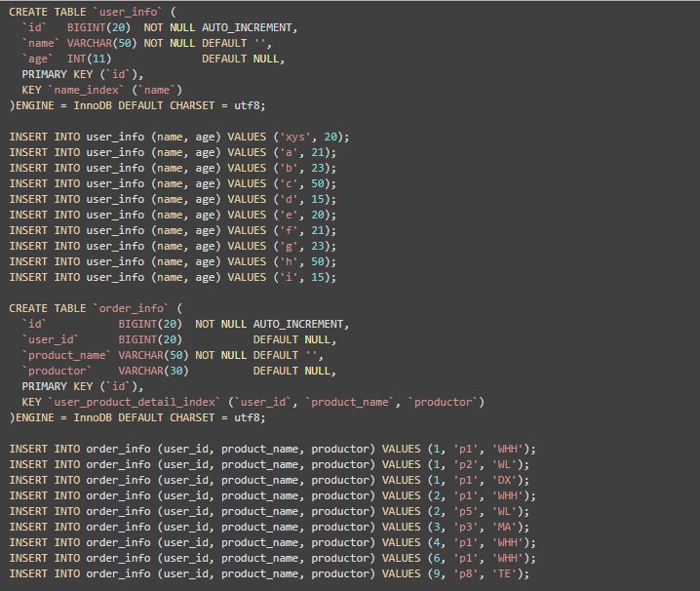Select order insert with values 1, 'p2', 'WL'

click(269, 465)
